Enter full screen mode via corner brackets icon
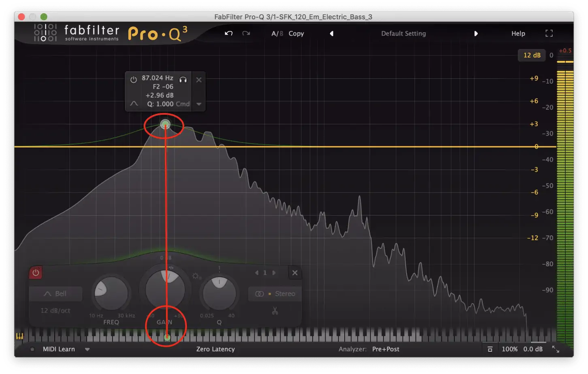This screenshot has height=374, width=588. pyautogui.click(x=549, y=33)
